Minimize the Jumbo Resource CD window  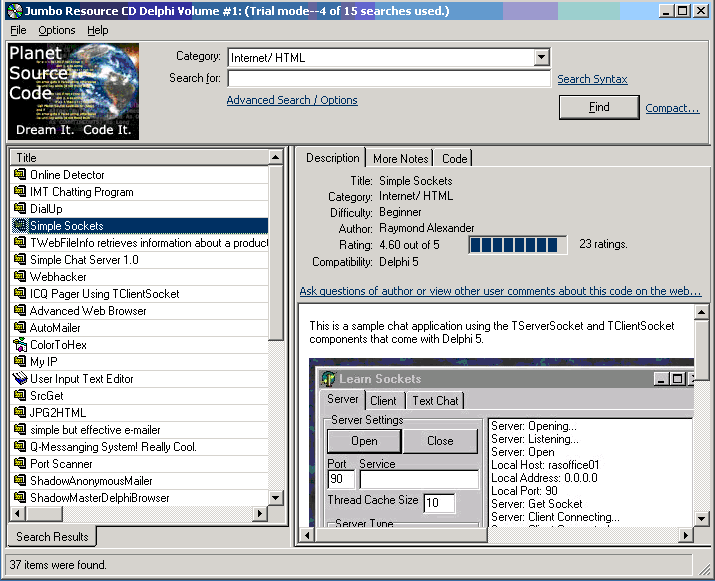pyautogui.click(x=666, y=10)
